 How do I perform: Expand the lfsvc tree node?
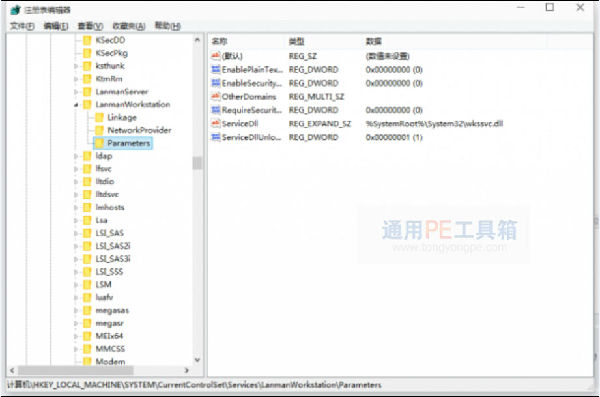76,169
